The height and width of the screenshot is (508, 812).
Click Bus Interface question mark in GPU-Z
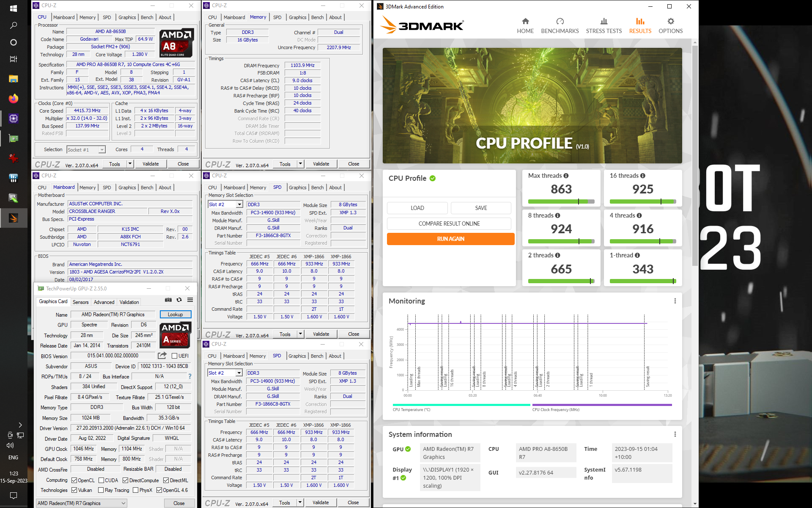tap(190, 376)
